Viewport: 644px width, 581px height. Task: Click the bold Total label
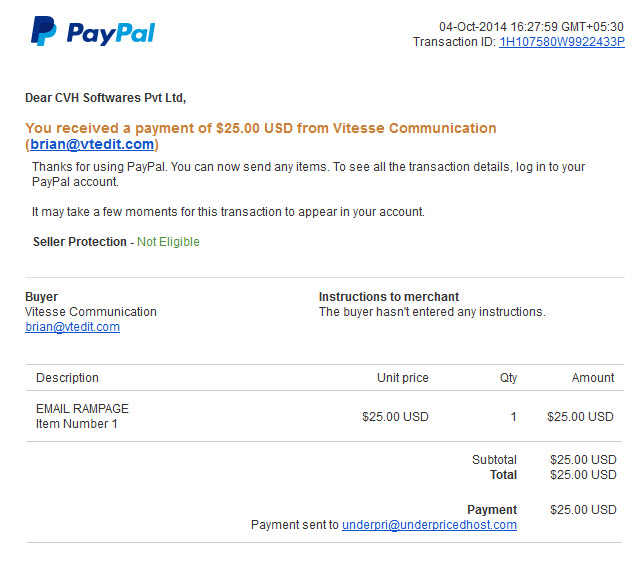click(503, 475)
